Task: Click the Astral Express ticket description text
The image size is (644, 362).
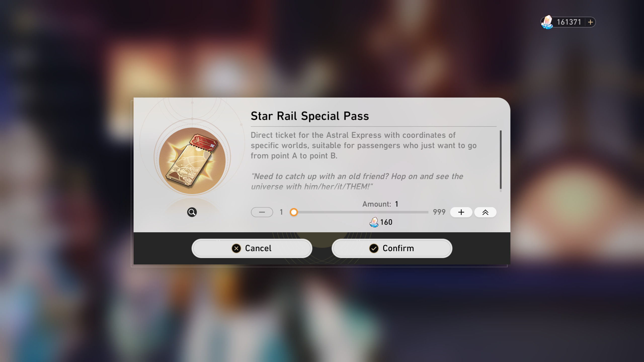Action: click(364, 145)
